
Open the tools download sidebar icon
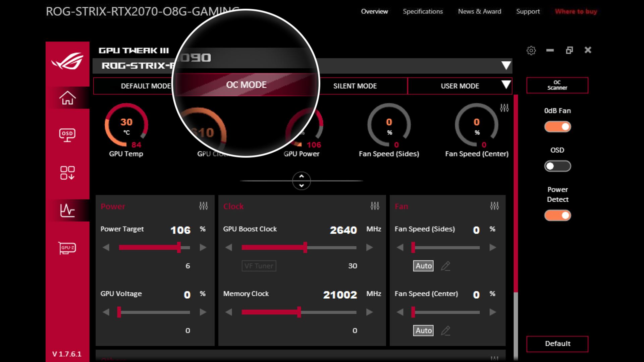tap(67, 173)
